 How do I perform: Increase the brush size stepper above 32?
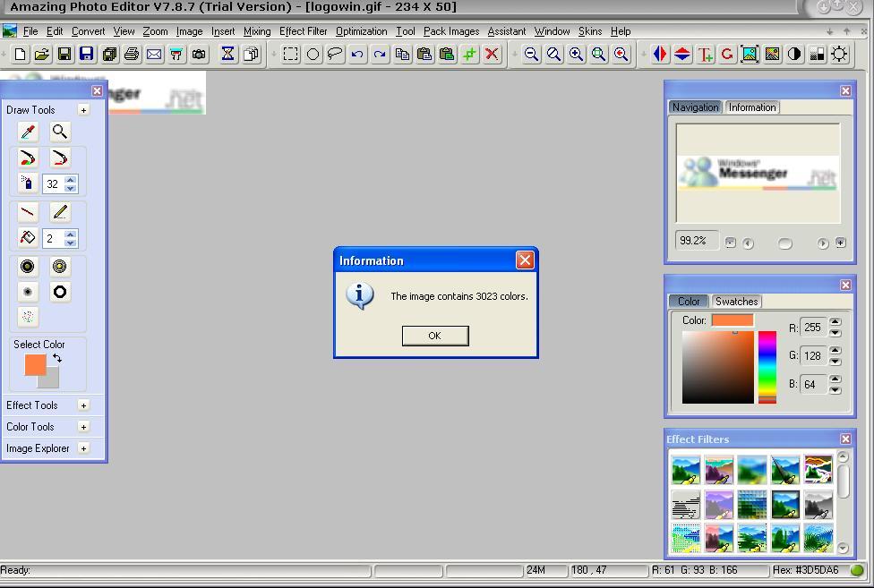(x=70, y=179)
